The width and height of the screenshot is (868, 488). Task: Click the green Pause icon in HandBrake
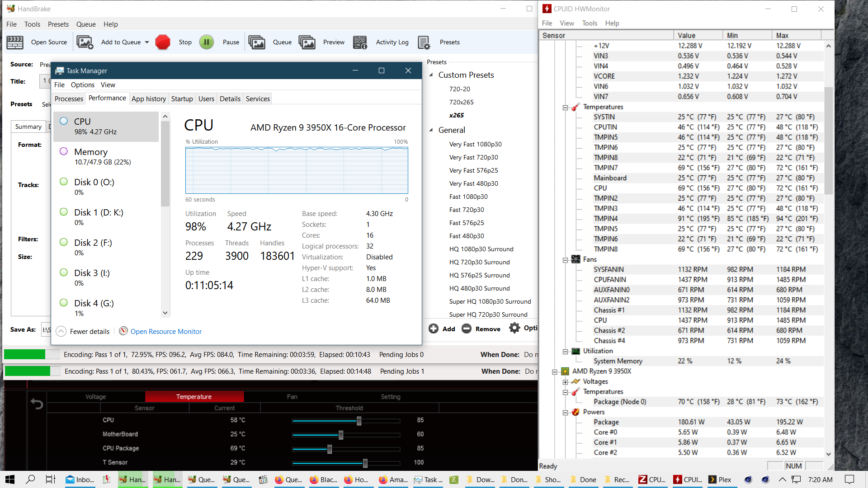pyautogui.click(x=207, y=42)
